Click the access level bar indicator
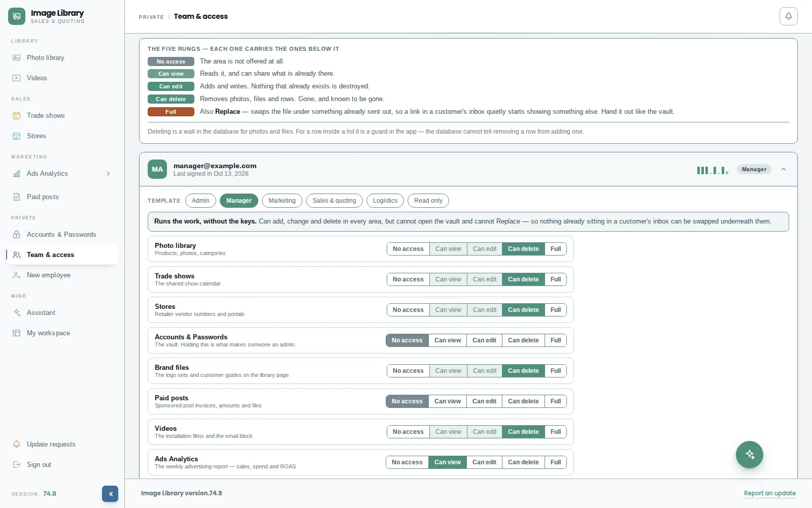Screen dimensions: 812x508 [713, 170]
